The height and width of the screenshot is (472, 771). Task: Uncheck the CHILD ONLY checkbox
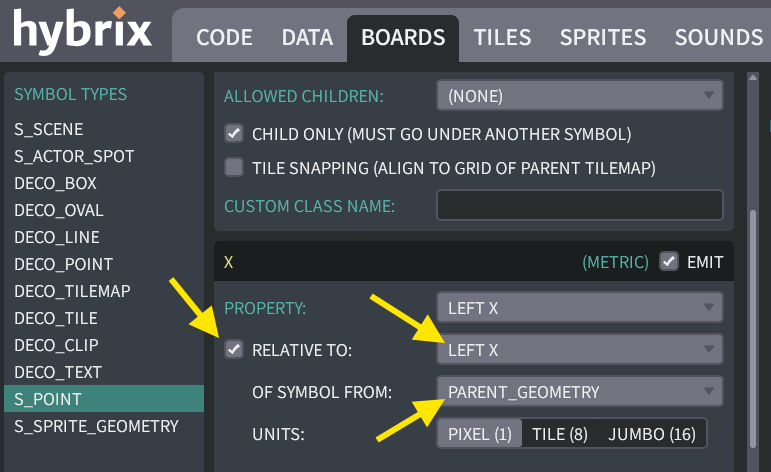234,133
